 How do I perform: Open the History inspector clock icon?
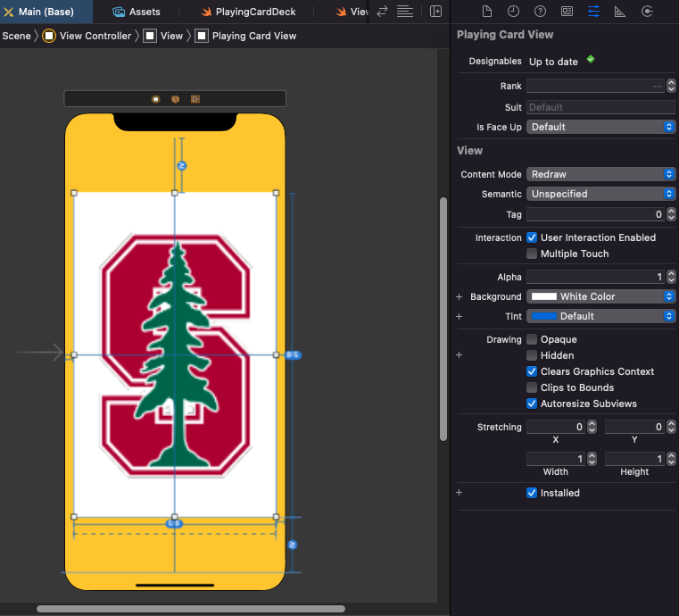tap(513, 12)
